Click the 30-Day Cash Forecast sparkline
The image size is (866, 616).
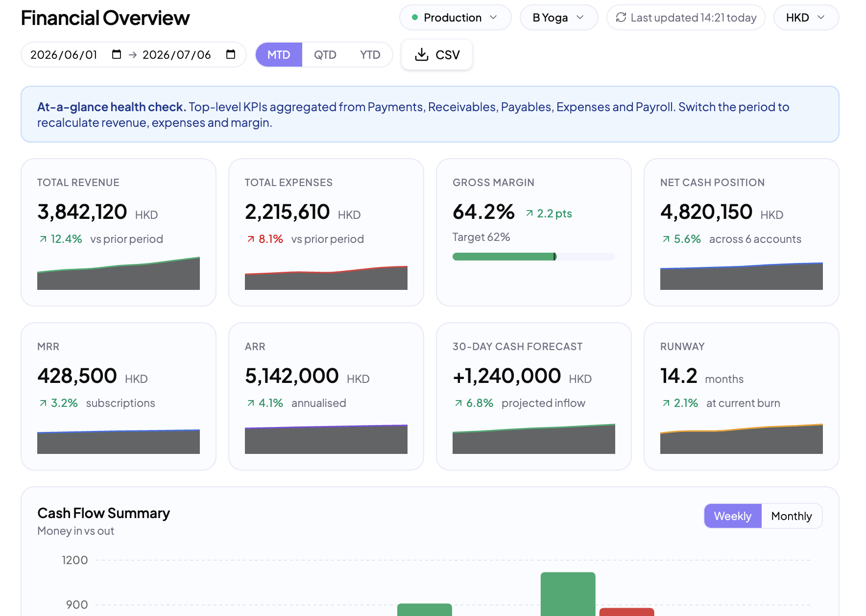(534, 439)
